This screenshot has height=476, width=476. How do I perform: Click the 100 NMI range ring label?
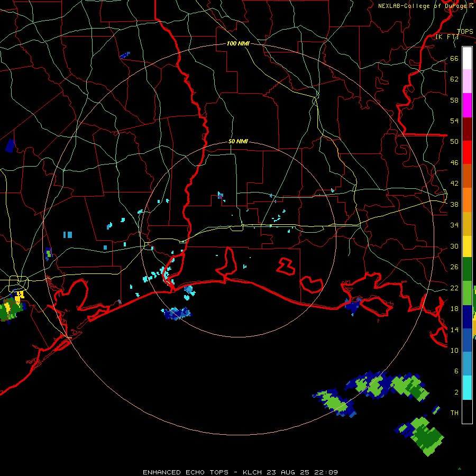pos(238,44)
